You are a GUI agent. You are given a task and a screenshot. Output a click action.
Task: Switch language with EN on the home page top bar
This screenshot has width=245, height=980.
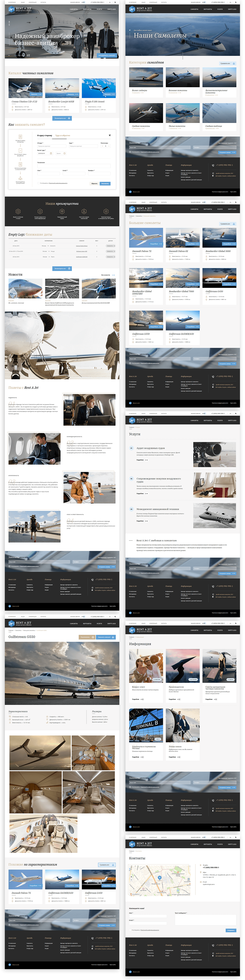110,2
